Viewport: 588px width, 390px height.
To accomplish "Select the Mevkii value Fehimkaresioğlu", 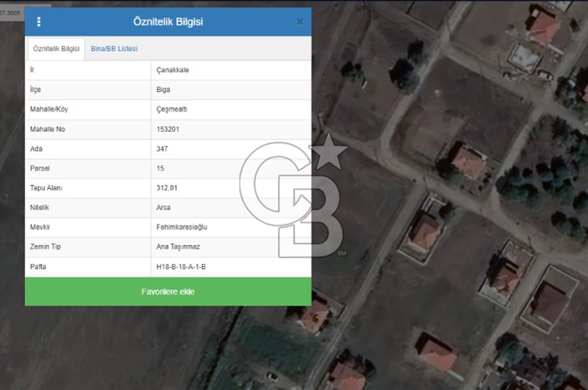I will tap(182, 227).
